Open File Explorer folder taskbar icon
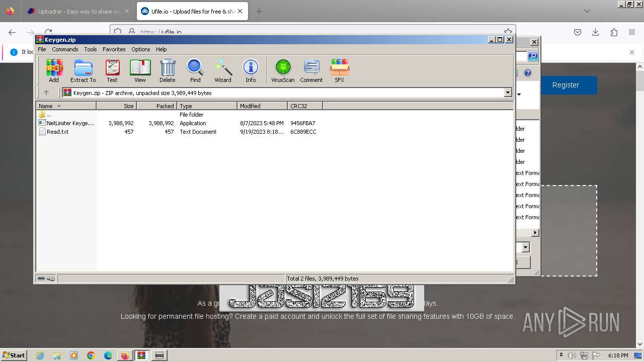This screenshot has height=362, width=644. [x=57, y=355]
